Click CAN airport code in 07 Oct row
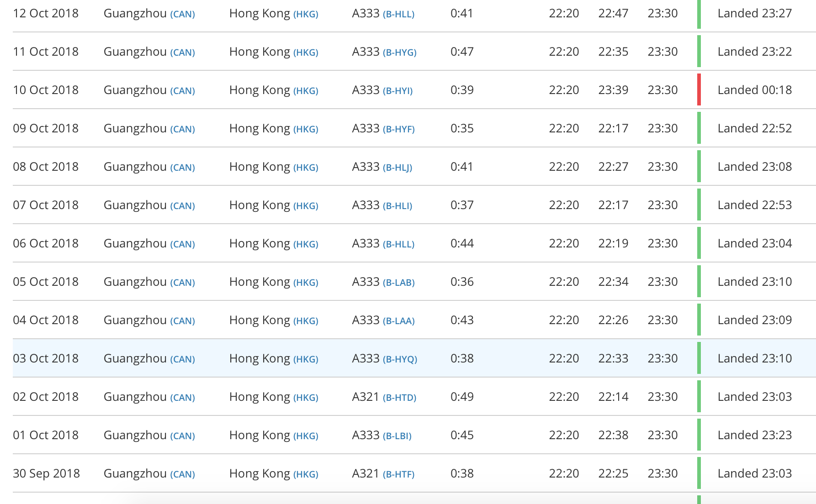The height and width of the screenshot is (504, 816). [x=182, y=206]
